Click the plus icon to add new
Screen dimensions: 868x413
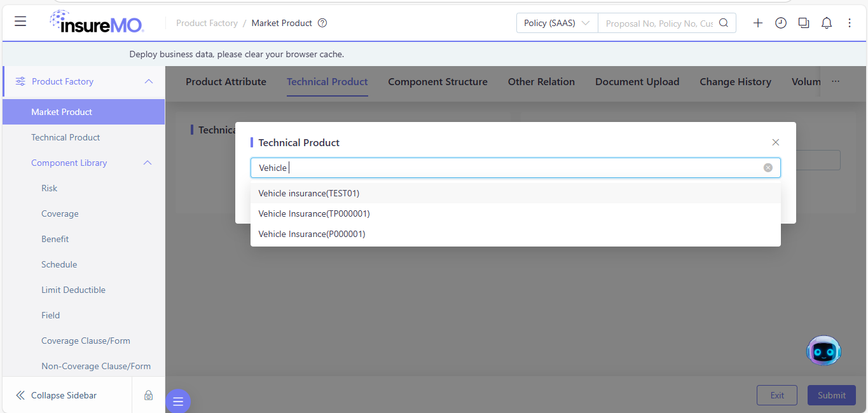(x=758, y=23)
